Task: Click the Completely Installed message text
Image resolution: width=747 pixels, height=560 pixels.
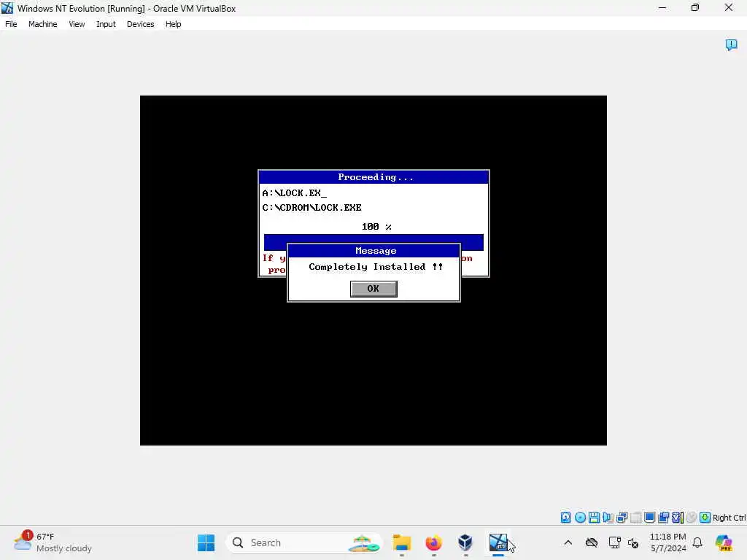Action: (376, 267)
